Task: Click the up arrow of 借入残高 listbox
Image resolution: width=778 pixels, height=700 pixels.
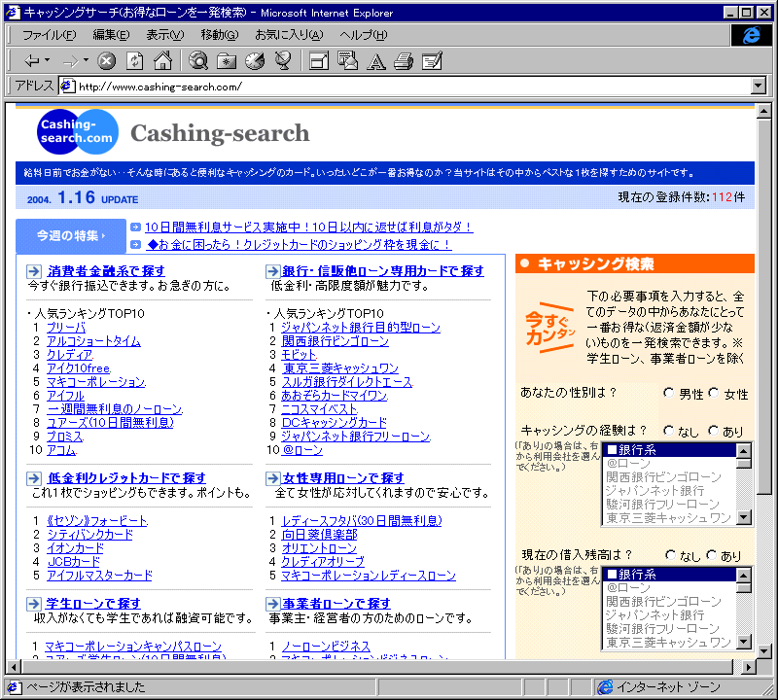Action: click(743, 575)
